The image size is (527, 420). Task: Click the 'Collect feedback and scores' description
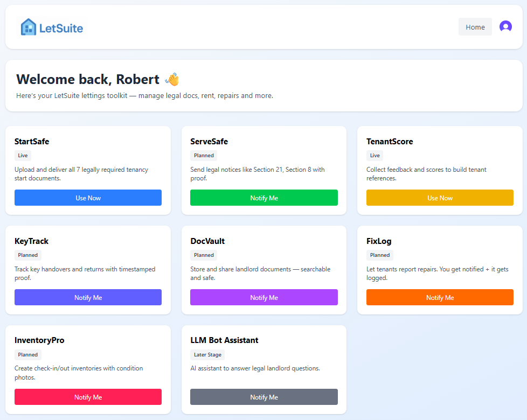(x=426, y=174)
